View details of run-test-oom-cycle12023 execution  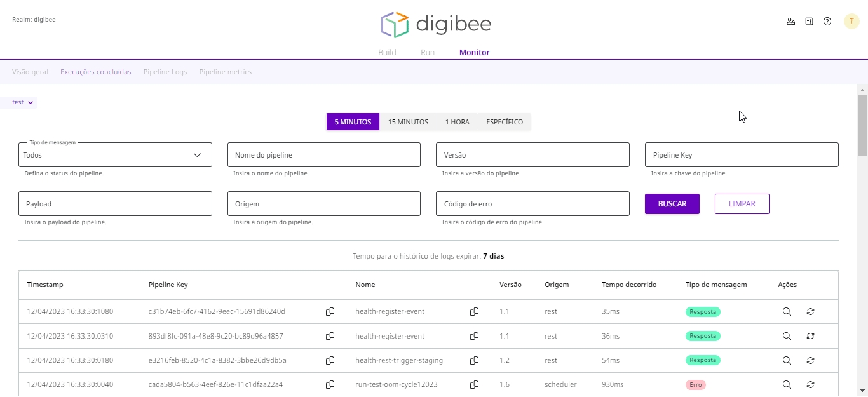pyautogui.click(x=787, y=385)
